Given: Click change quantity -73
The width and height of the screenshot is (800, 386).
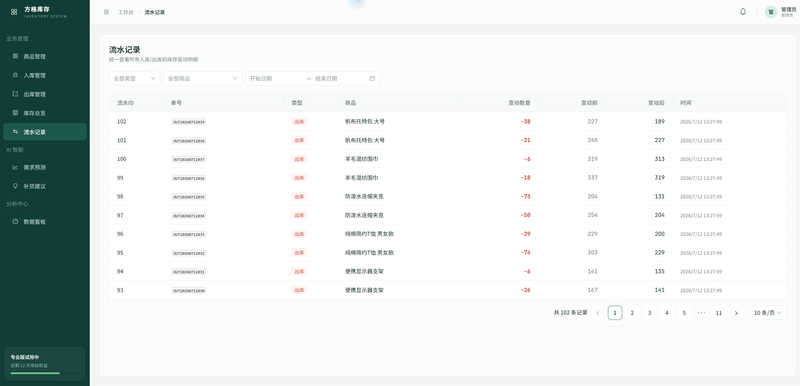Looking at the screenshot, I should (x=526, y=196).
